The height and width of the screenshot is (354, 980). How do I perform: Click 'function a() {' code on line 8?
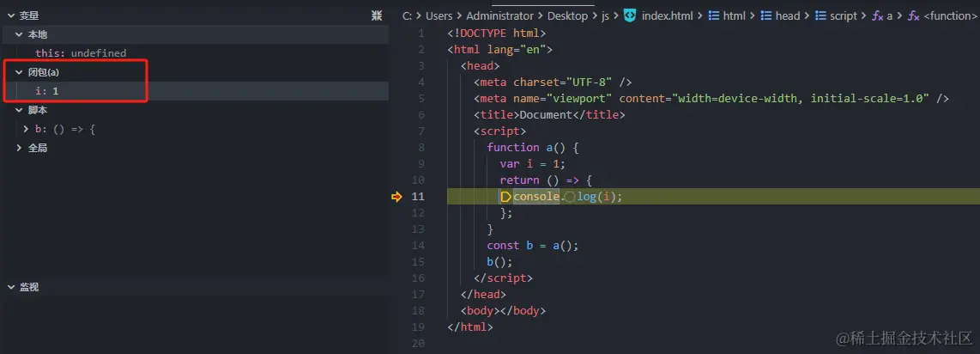533,148
